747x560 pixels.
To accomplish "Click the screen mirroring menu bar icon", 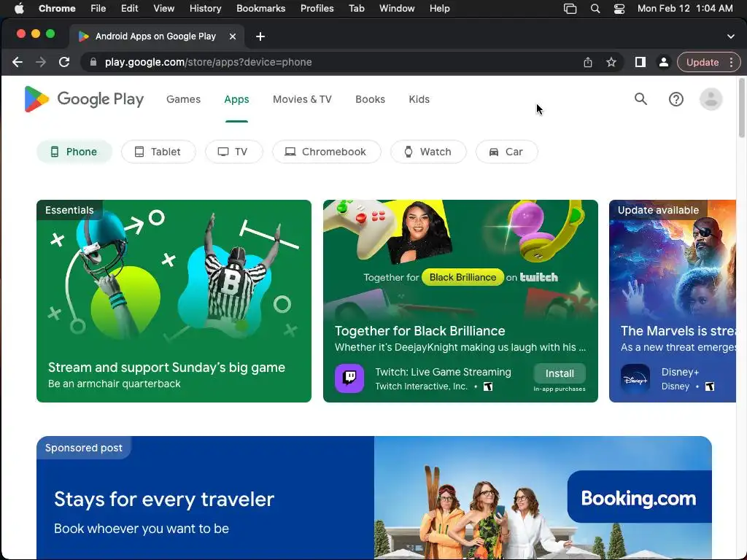I will [570, 8].
